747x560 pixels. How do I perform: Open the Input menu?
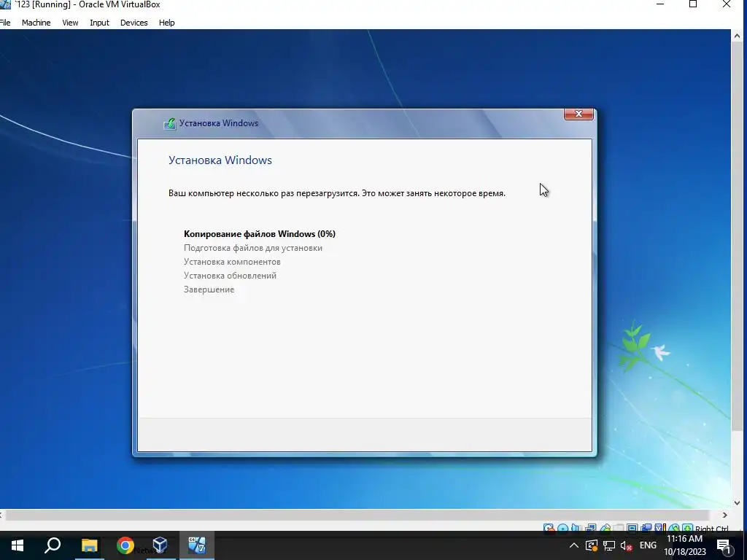coord(99,23)
